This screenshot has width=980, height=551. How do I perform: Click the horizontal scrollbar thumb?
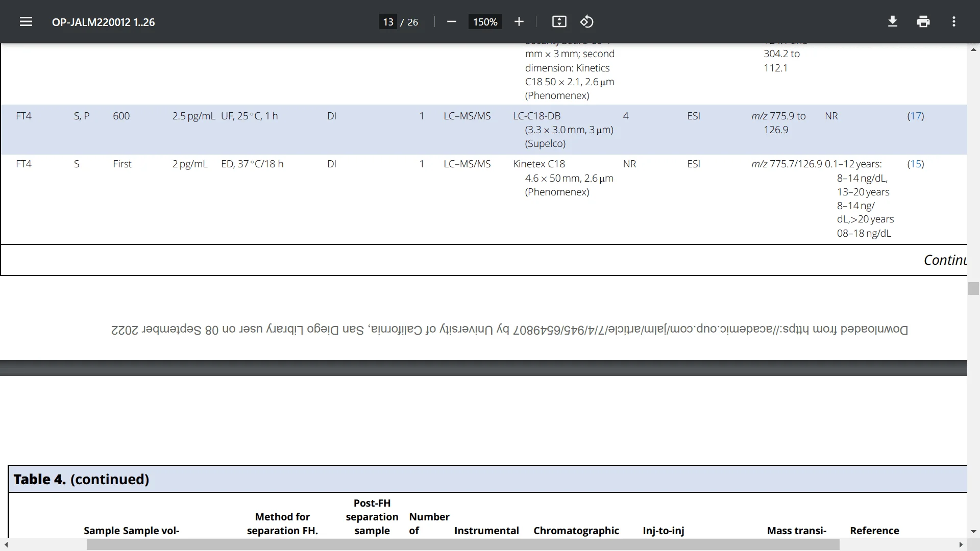(x=463, y=545)
